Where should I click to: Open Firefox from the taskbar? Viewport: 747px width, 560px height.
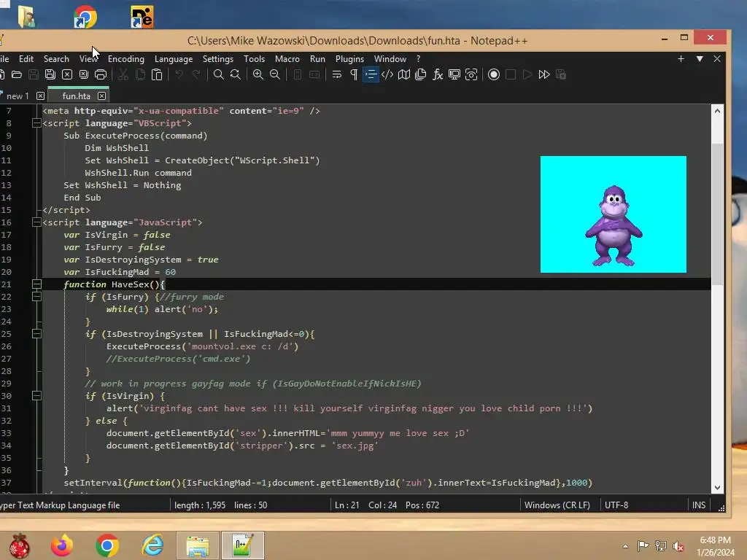pyautogui.click(x=62, y=545)
